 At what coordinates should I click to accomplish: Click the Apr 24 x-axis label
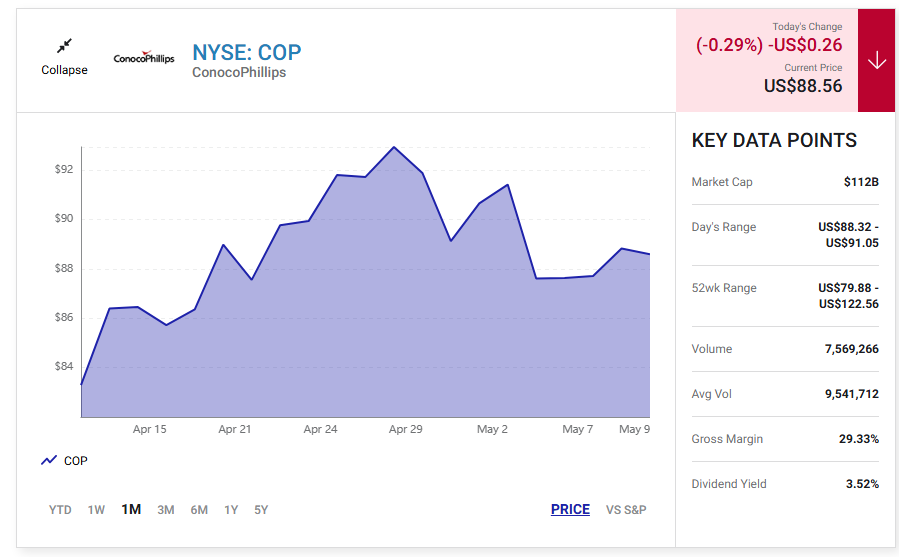320,429
